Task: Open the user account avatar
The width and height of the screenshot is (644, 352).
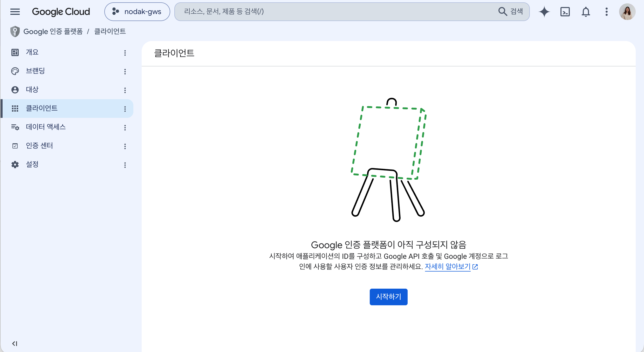Action: pos(627,12)
